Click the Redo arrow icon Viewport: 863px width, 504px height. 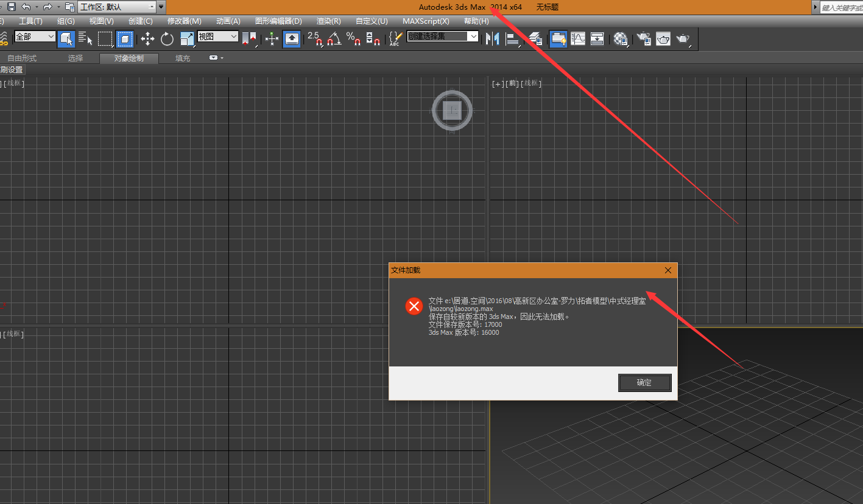[47, 7]
